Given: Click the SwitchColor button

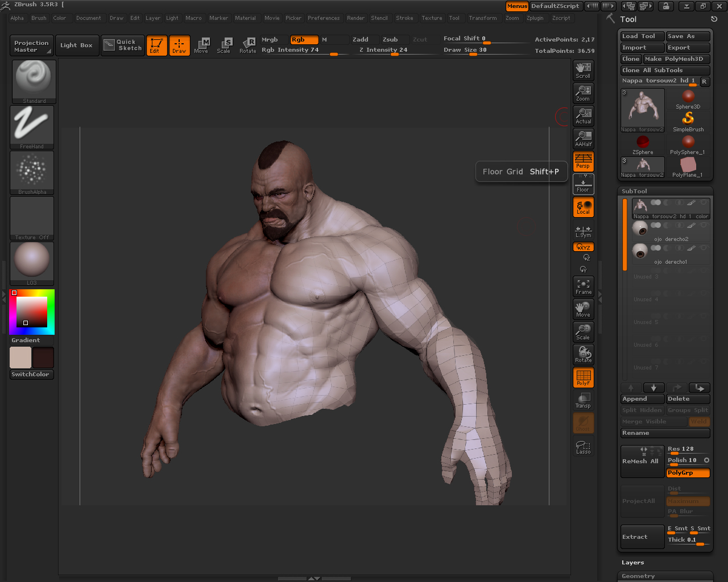Looking at the screenshot, I should pyautogui.click(x=32, y=375).
